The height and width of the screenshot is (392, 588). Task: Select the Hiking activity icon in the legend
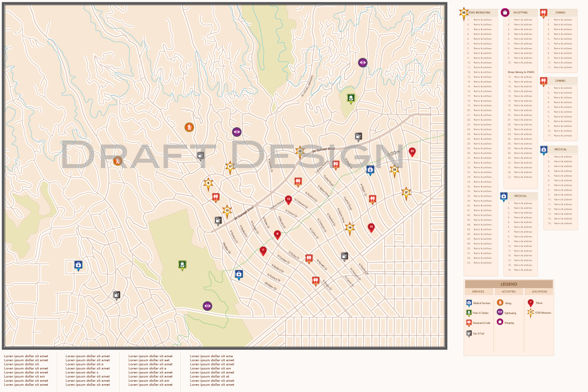pos(501,303)
